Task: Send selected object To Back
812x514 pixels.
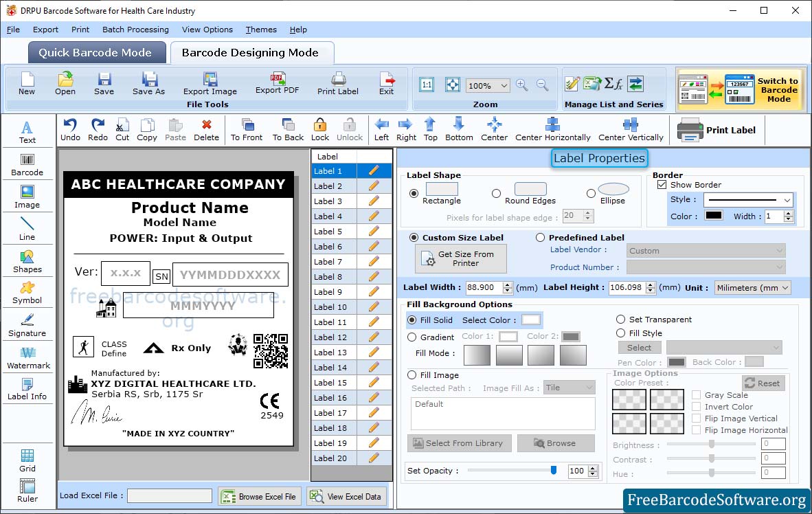Action: click(288, 130)
